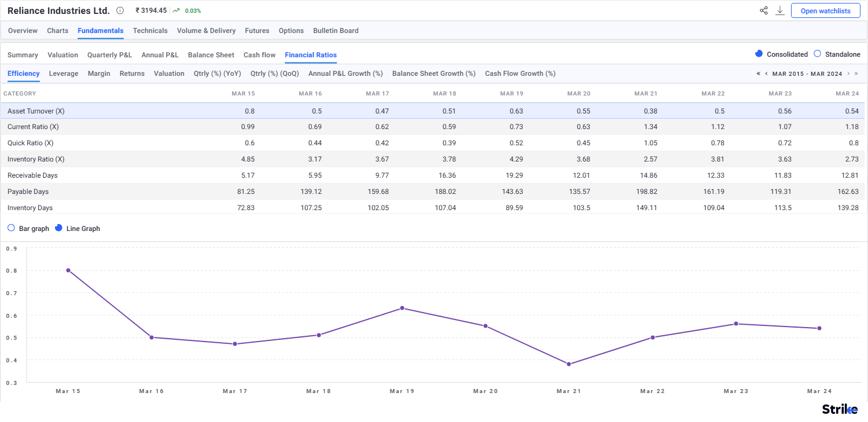Click the 19.29 Receivable Days value
Image resolution: width=868 pixels, height=422 pixels.
[514, 175]
